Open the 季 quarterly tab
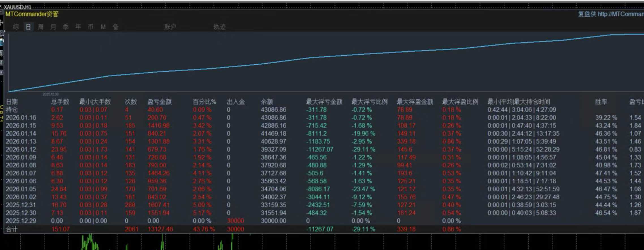Screen dimensions: 644x250 click(66, 27)
